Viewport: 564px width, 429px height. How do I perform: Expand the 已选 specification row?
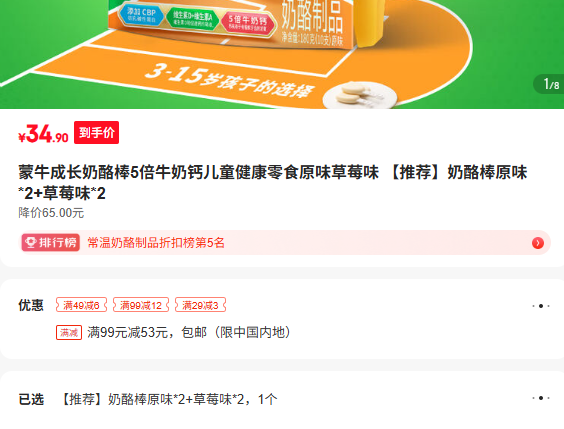pyautogui.click(x=284, y=399)
